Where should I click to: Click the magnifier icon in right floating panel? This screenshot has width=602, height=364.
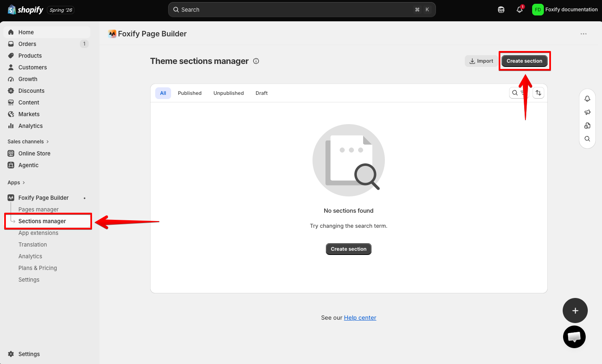587,139
